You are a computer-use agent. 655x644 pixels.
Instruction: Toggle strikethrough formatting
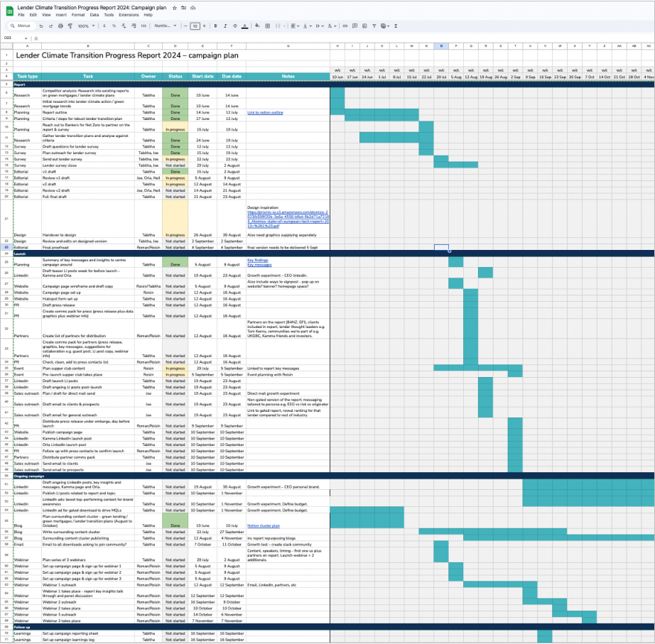[234, 26]
